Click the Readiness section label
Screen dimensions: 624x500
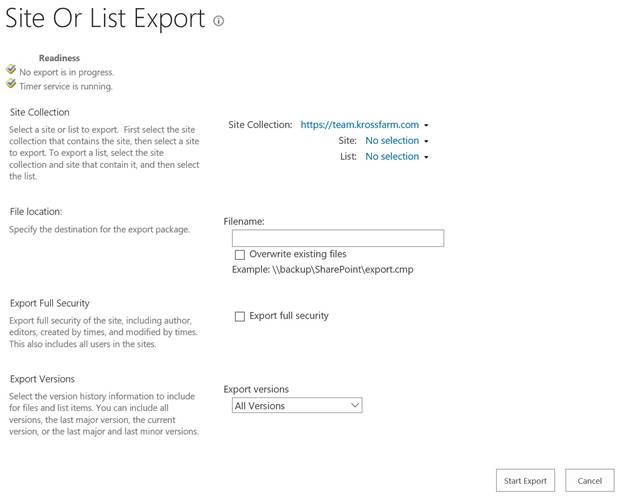(59, 58)
